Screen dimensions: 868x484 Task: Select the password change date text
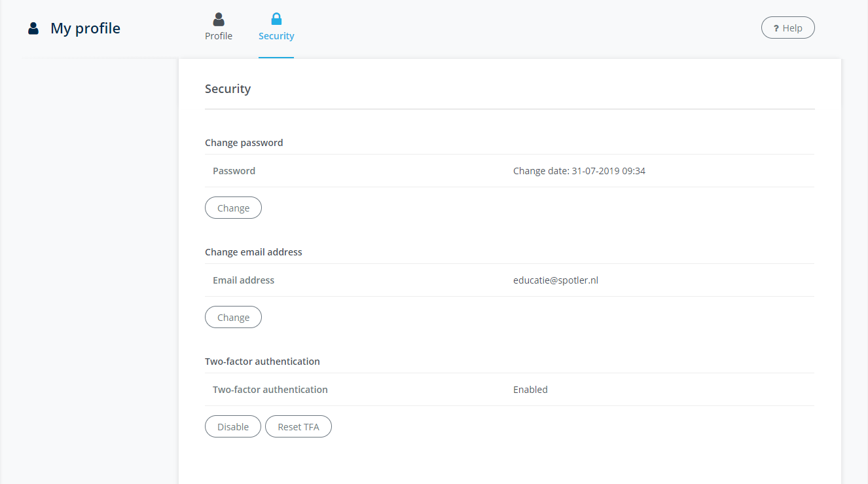click(x=579, y=170)
